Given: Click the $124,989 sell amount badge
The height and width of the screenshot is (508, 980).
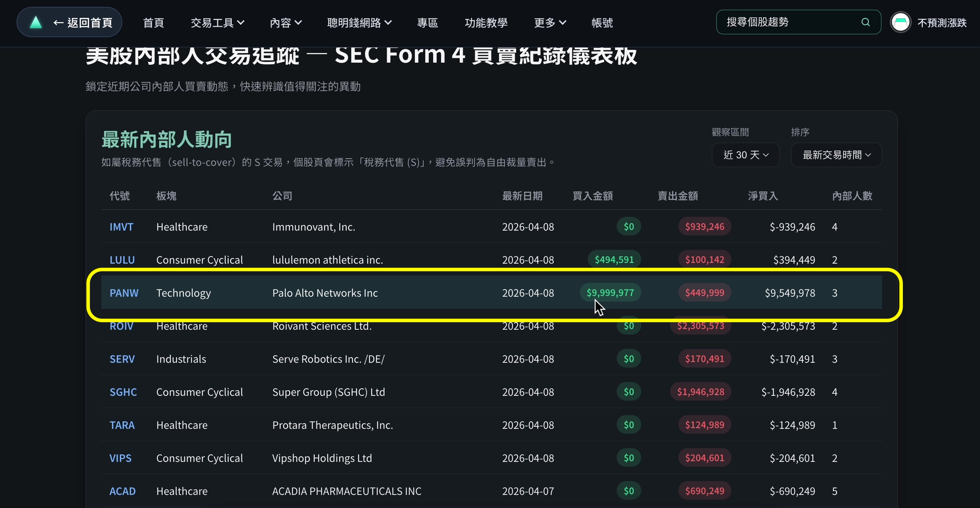Looking at the screenshot, I should [705, 425].
